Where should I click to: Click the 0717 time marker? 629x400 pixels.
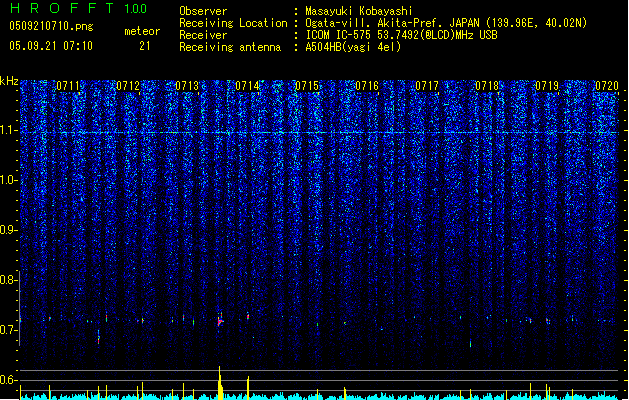click(x=427, y=86)
